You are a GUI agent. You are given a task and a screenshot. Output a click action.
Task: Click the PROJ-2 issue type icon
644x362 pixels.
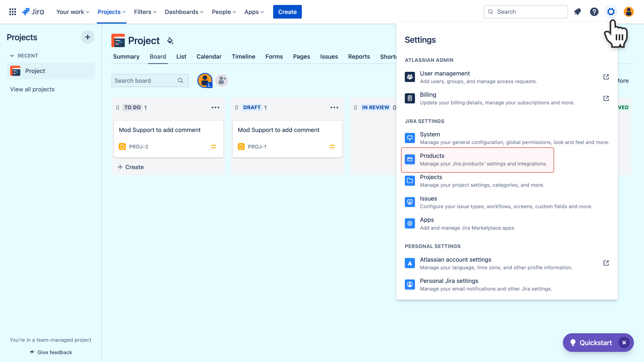[x=122, y=147]
